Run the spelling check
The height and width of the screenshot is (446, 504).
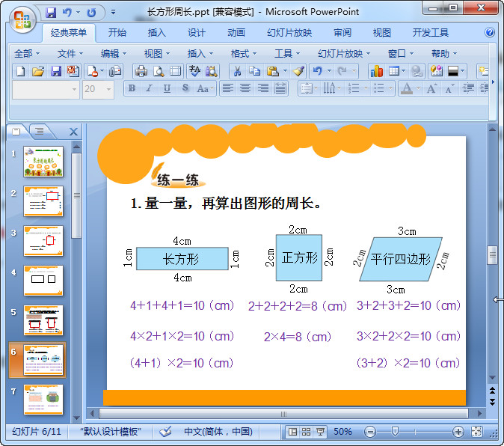click(x=194, y=71)
